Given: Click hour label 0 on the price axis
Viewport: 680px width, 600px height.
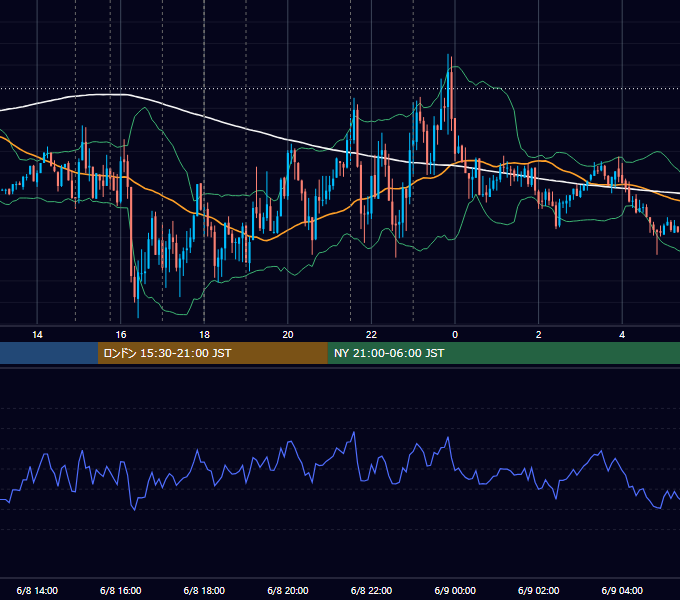Looking at the screenshot, I should pyautogui.click(x=455, y=335).
